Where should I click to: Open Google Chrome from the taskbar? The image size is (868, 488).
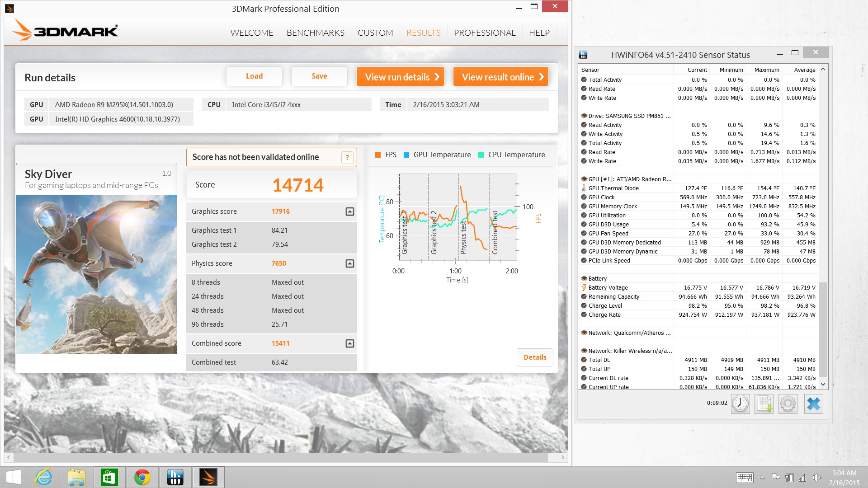(x=142, y=477)
